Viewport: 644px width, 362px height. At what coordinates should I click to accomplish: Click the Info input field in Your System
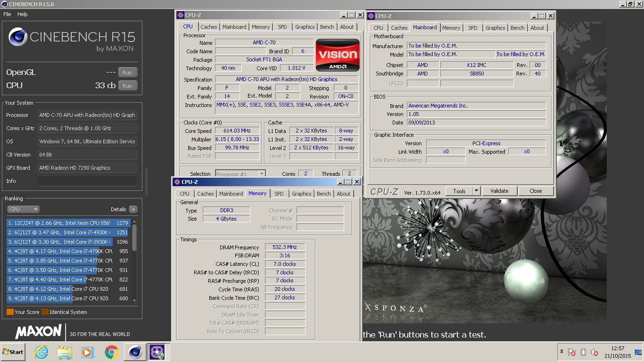tap(87, 181)
